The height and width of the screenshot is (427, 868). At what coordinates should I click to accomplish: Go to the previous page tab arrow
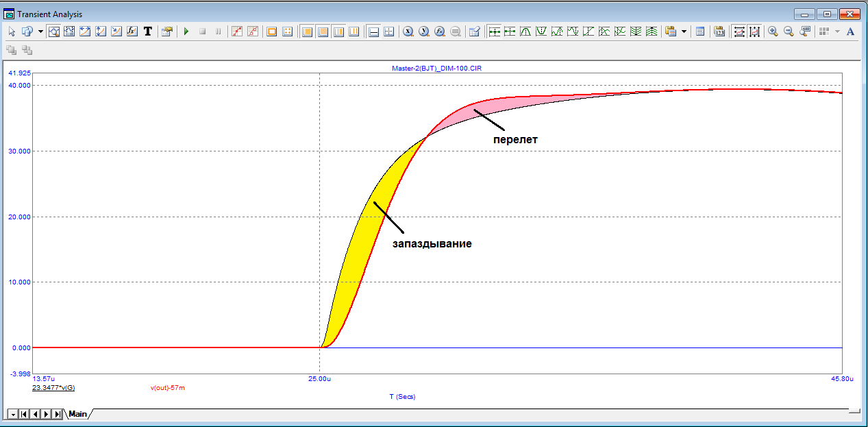click(x=35, y=414)
